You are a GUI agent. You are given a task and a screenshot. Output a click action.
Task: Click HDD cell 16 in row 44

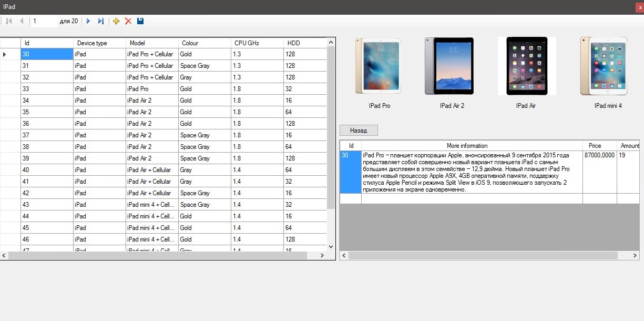point(305,216)
